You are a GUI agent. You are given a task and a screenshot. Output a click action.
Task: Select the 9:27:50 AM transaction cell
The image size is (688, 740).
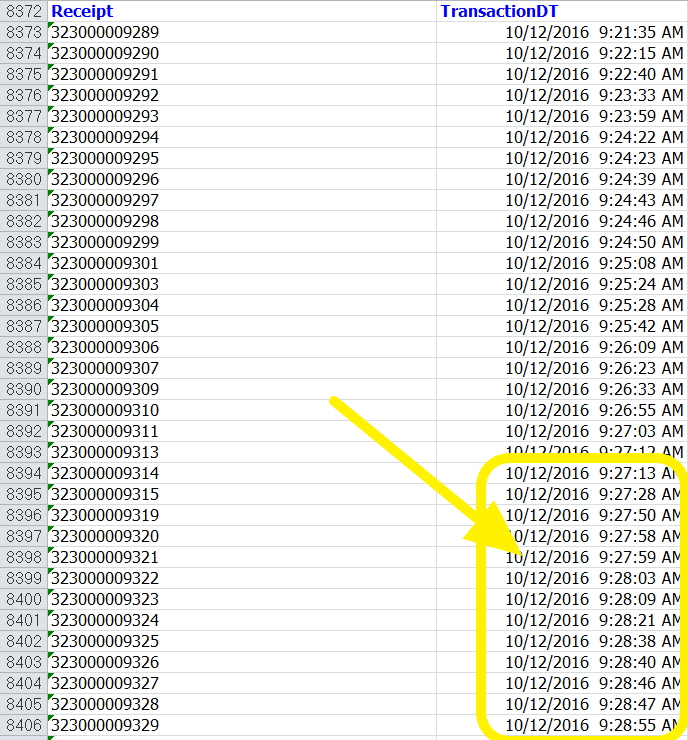562,515
